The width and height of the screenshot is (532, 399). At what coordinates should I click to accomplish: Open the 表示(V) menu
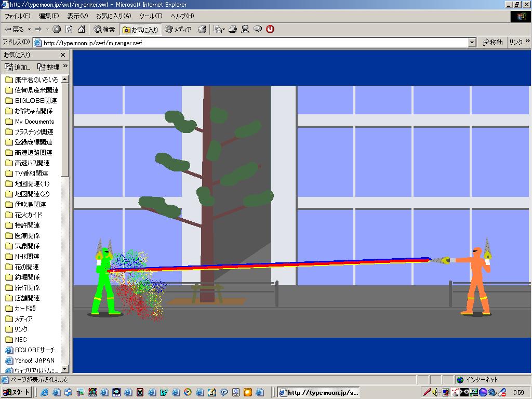(77, 16)
